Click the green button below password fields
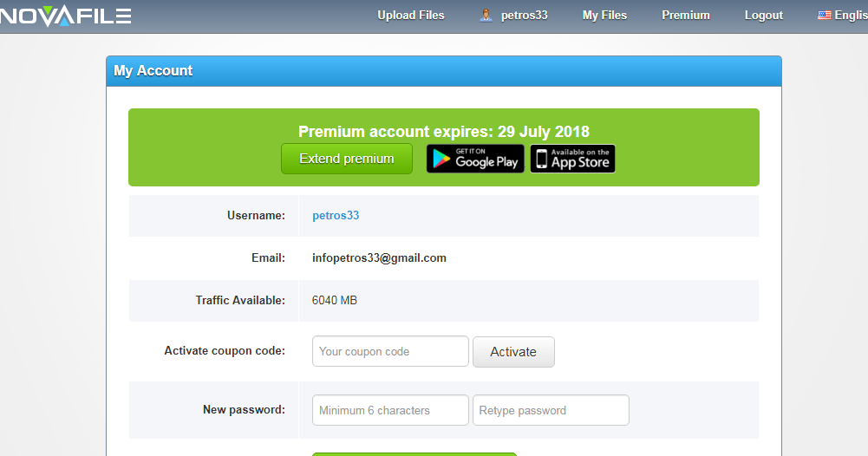 point(414,453)
